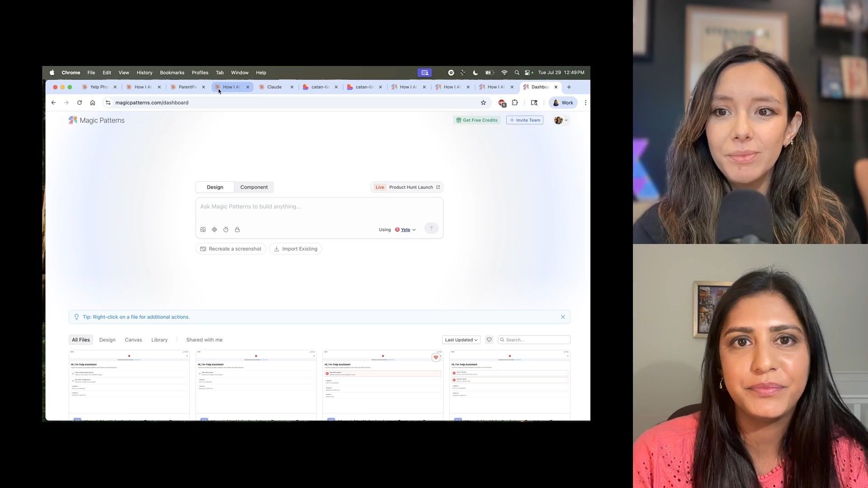Switch to the Design mode toggle
The height and width of the screenshot is (488, 868).
click(x=215, y=187)
